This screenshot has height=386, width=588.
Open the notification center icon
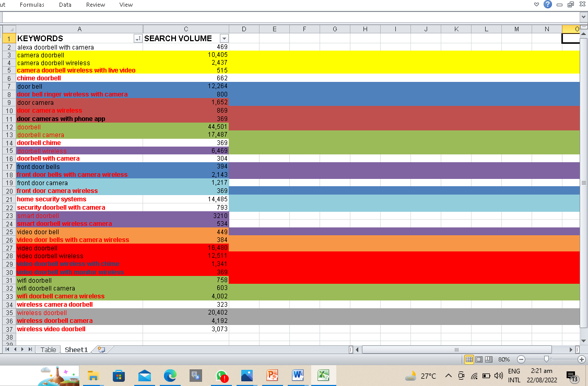(x=571, y=376)
